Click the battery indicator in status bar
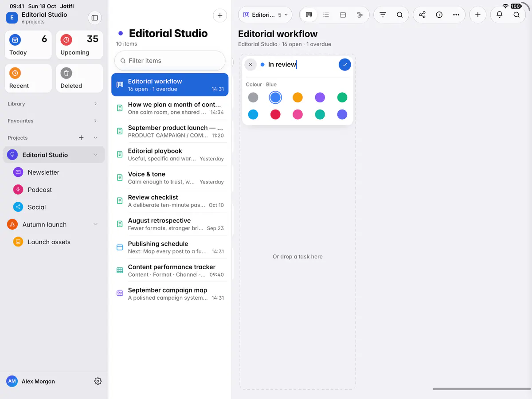Screen dimensions: 532x399 pyautogui.click(x=516, y=6)
